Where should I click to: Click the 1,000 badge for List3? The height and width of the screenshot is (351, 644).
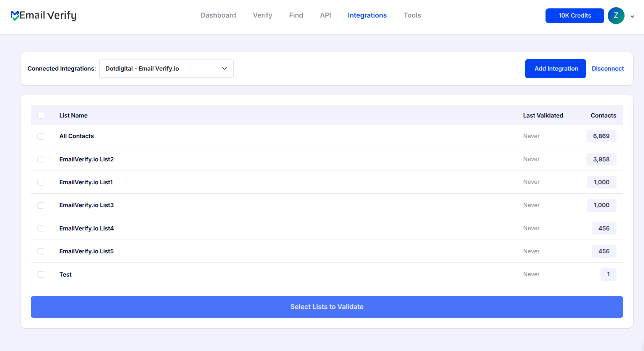[602, 205]
